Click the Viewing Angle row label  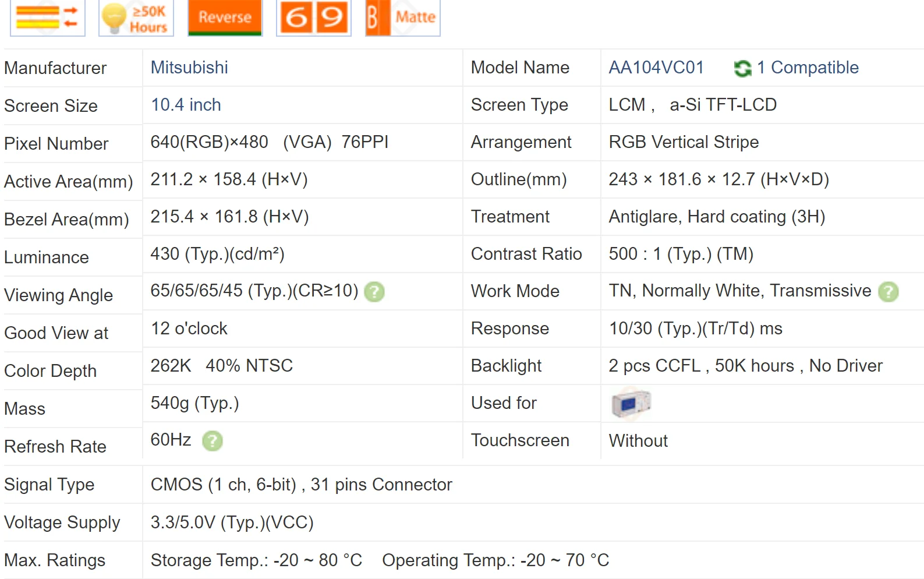(58, 295)
